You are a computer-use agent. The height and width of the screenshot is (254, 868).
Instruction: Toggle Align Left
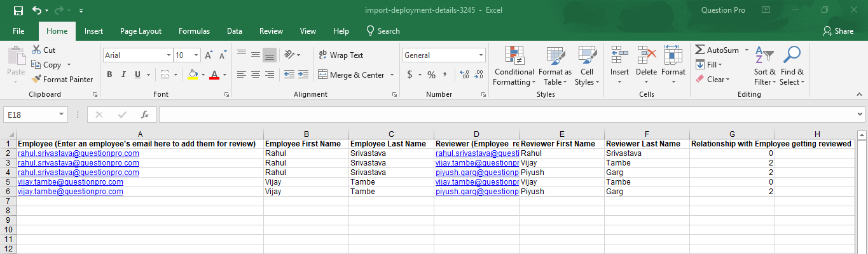241,74
